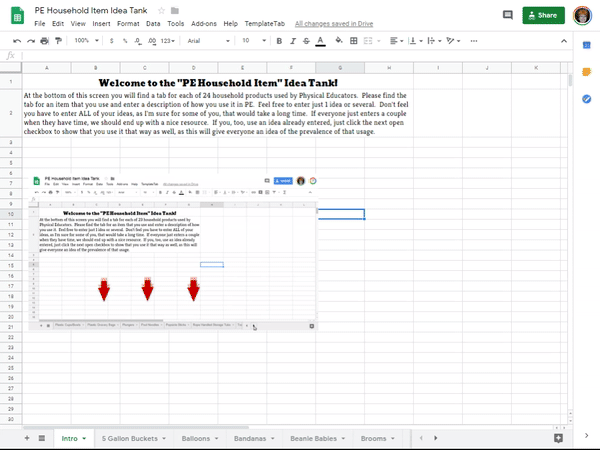
Task: Click All changes saved in Drive link
Action: pyautogui.click(x=334, y=24)
